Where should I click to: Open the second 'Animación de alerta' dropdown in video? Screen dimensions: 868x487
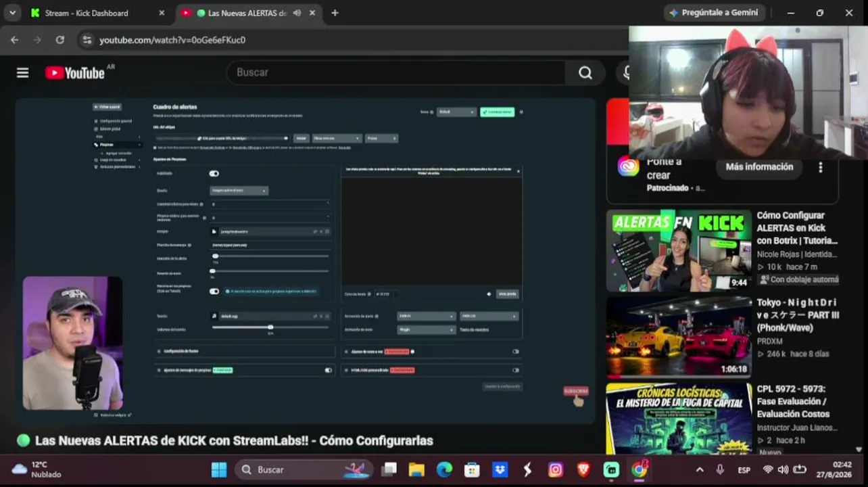[489, 316]
